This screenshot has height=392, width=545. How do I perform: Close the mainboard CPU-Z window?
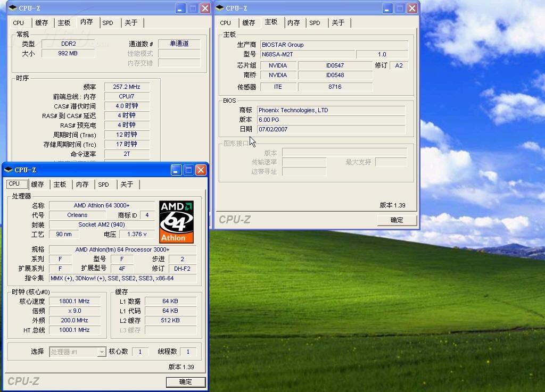pyautogui.click(x=412, y=9)
